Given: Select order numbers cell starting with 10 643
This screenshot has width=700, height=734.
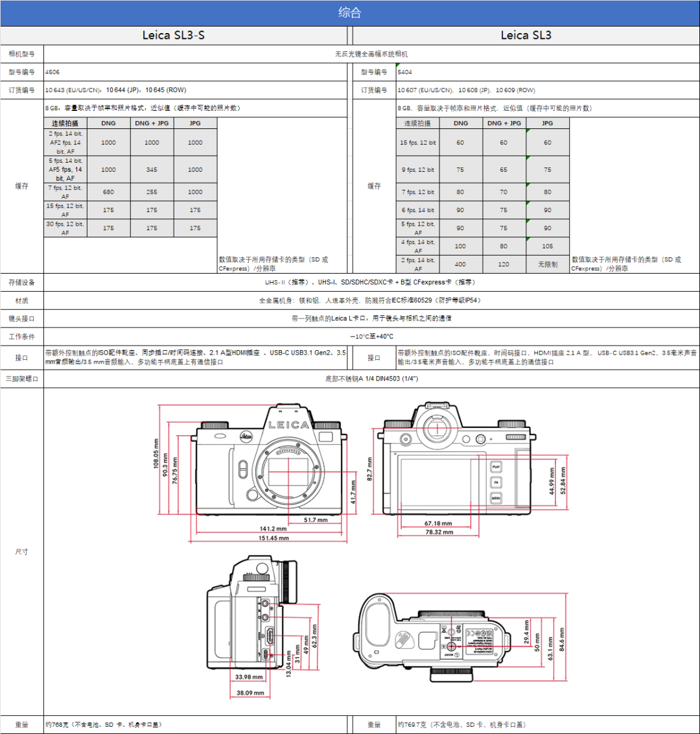Looking at the screenshot, I should pos(196,90).
